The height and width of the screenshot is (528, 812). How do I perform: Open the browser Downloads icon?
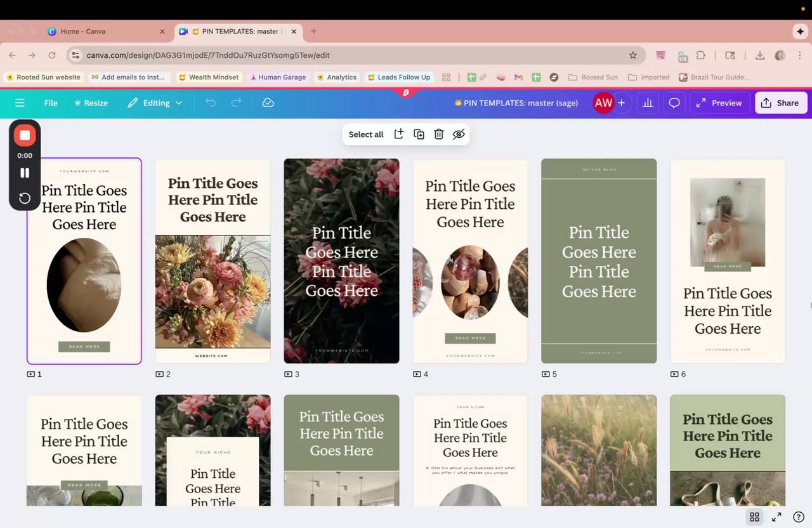(x=759, y=55)
